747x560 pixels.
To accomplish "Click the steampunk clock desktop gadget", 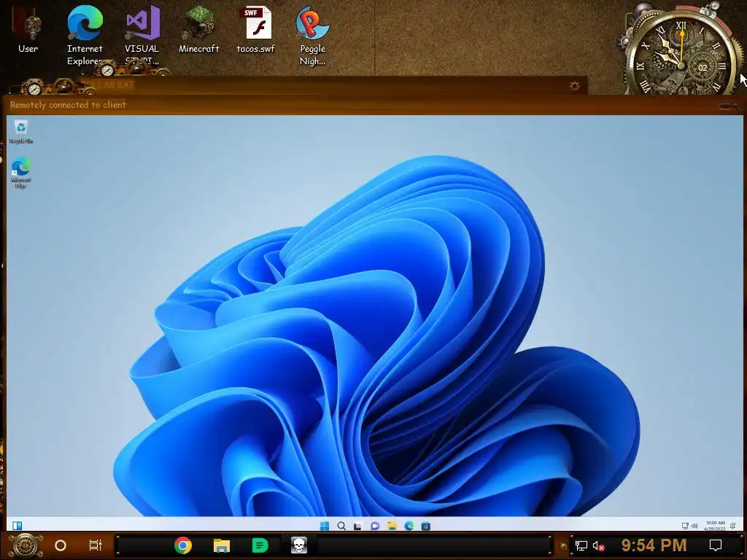I will [681, 51].
